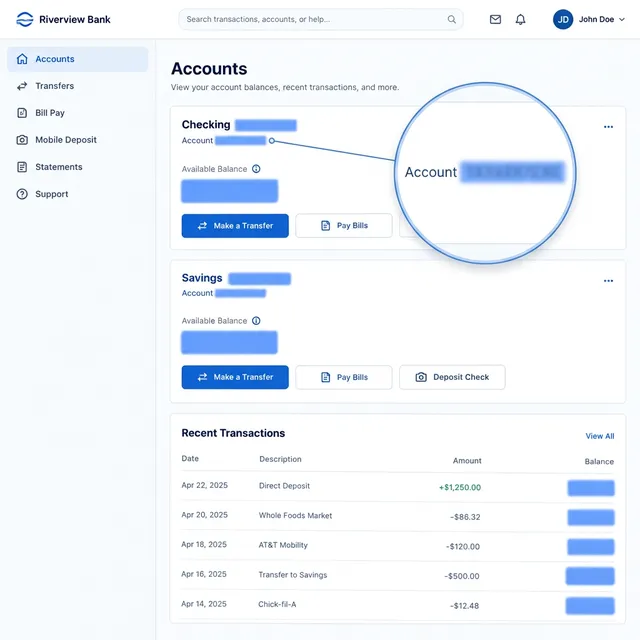
Task: Open Statements from the sidebar
Action: [78, 167]
